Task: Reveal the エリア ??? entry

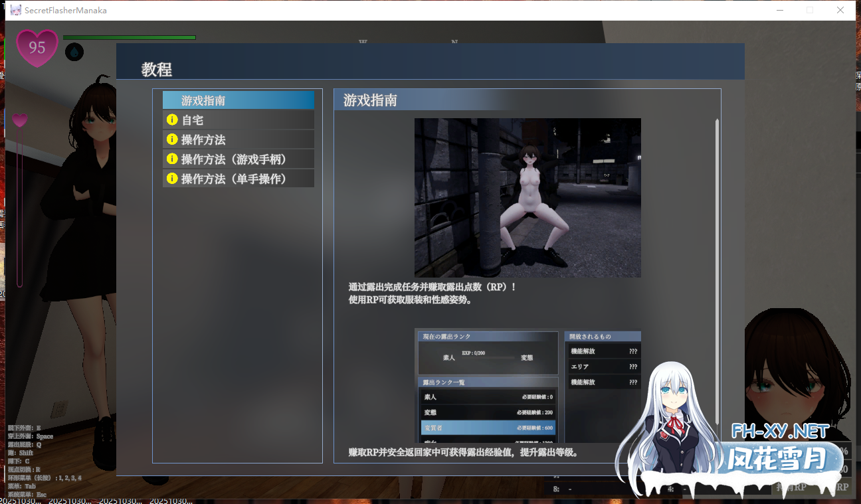Action: coord(603,366)
